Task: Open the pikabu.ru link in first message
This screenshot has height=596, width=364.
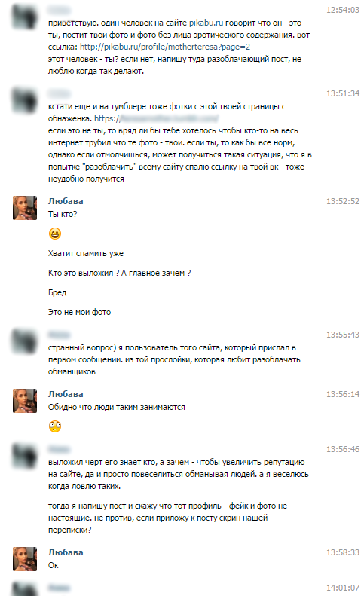Action: pos(206,23)
